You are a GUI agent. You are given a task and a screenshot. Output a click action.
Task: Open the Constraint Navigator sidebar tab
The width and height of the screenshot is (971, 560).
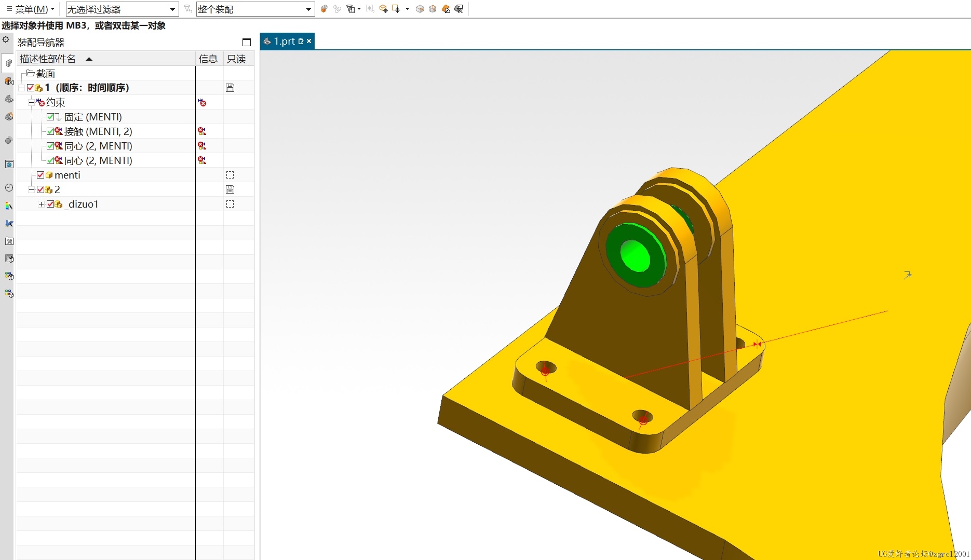pyautogui.click(x=8, y=81)
